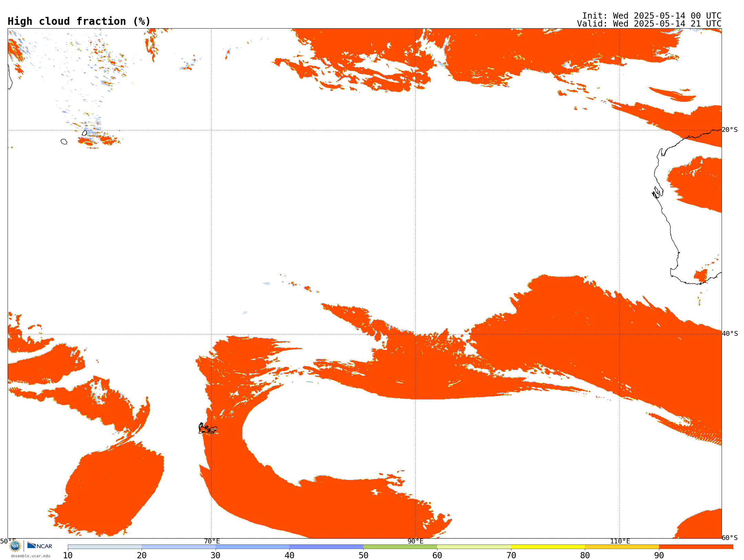Click the Kerguelen Islands outline on map
Screen dimensions: 744x560
click(208, 428)
